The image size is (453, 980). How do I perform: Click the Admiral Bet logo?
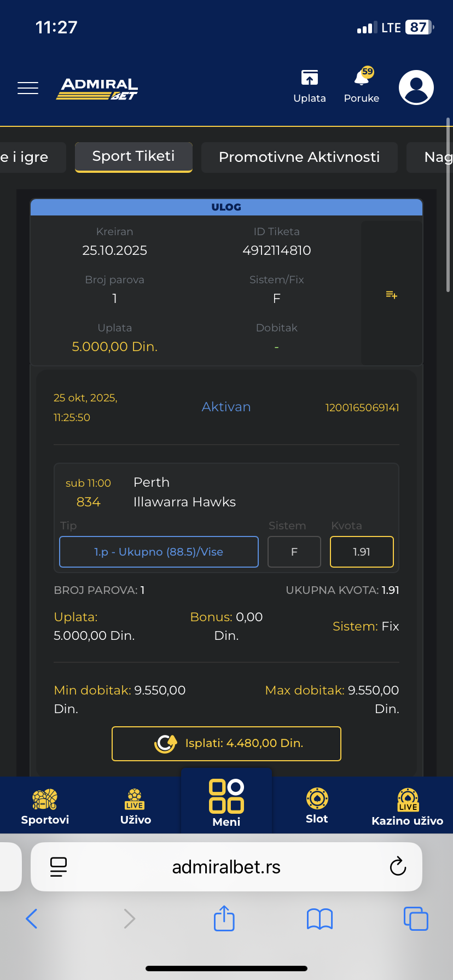click(x=98, y=89)
